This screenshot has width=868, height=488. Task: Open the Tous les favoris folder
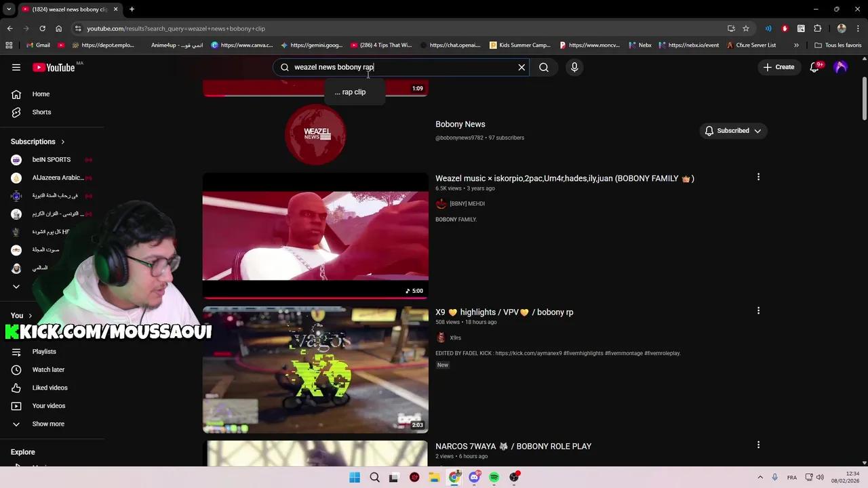[x=838, y=45]
